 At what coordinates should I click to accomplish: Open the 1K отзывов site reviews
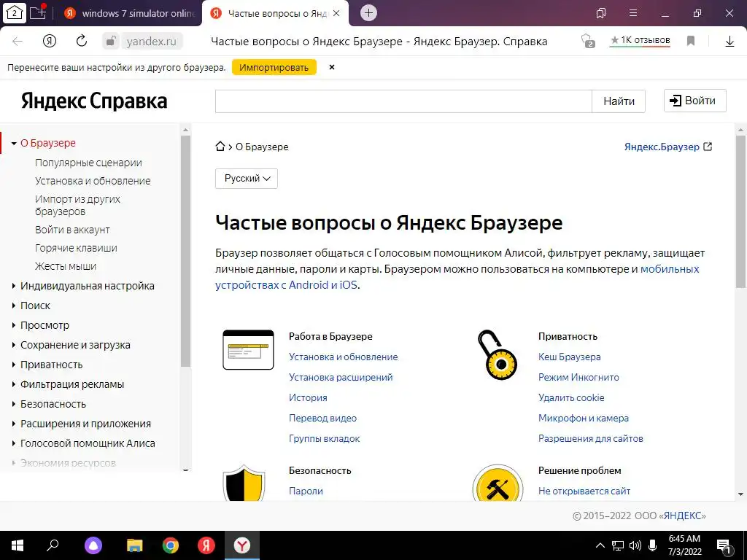[640, 41]
